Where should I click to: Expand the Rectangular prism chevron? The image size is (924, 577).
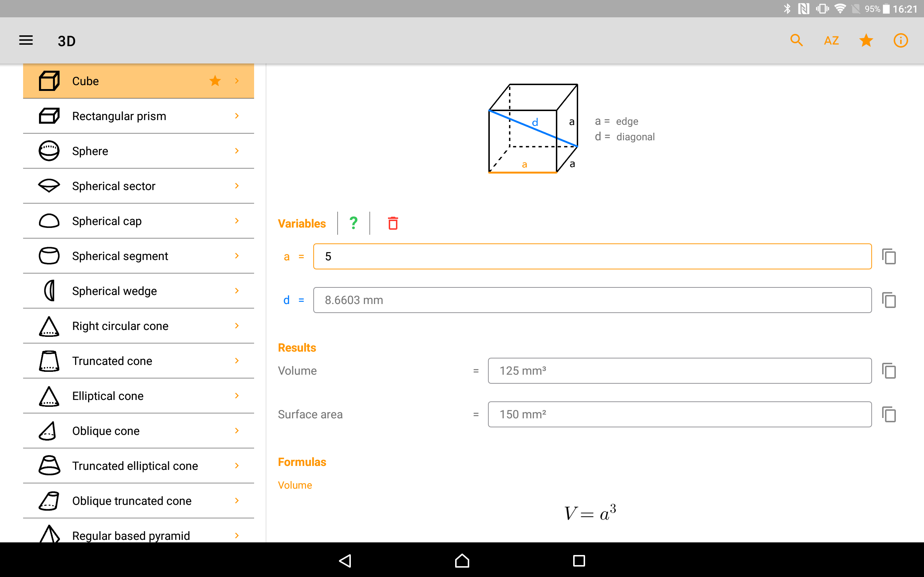click(237, 116)
